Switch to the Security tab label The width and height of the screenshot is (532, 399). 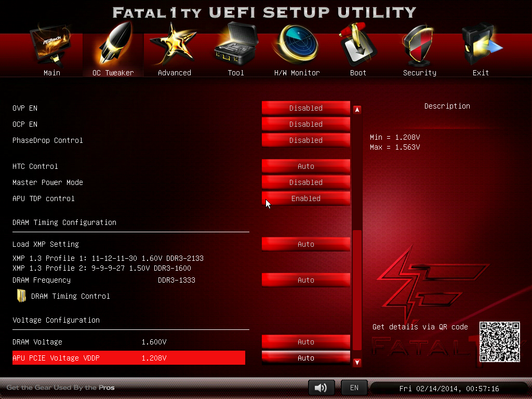[x=420, y=73]
